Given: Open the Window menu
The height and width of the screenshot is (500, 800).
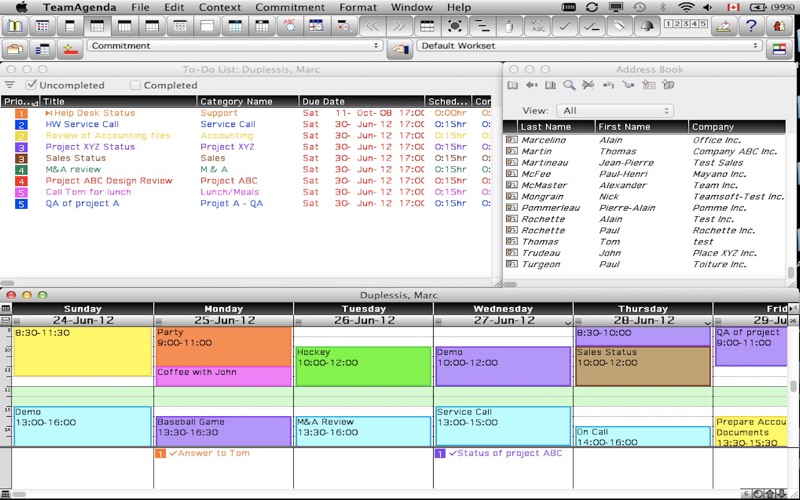Looking at the screenshot, I should coord(412,7).
